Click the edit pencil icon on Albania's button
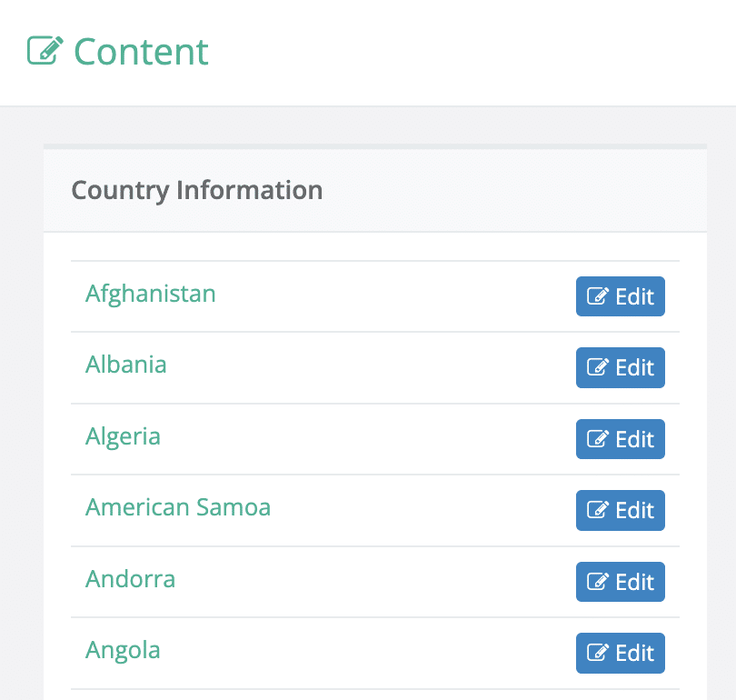Image resolution: width=736 pixels, height=700 pixels. [x=597, y=367]
